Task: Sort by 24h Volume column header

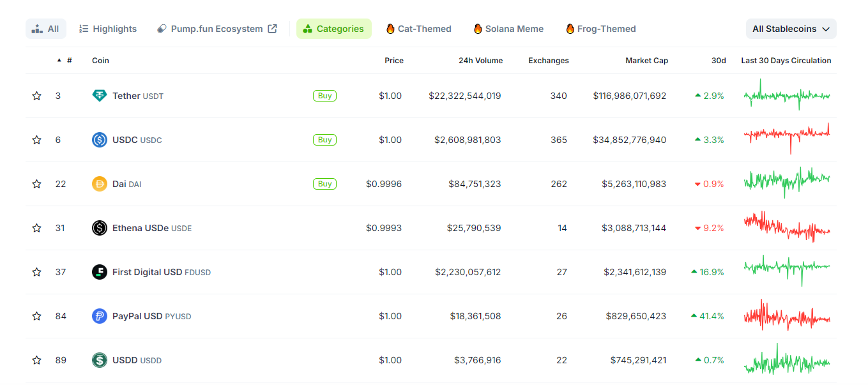Action: (480, 61)
